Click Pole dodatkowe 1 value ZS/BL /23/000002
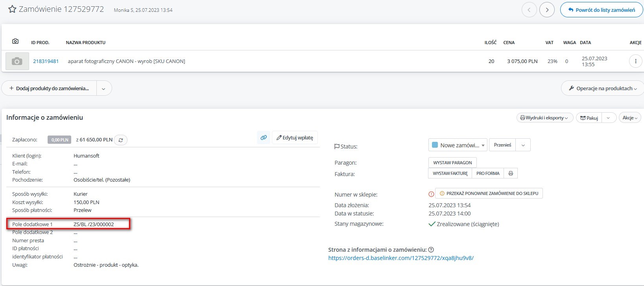The height and width of the screenshot is (286, 644). (94, 224)
